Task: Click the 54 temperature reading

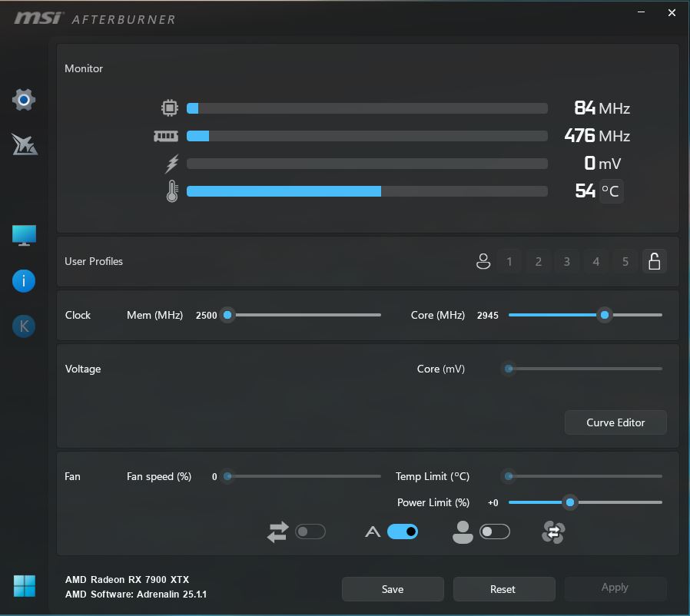Action: click(586, 191)
